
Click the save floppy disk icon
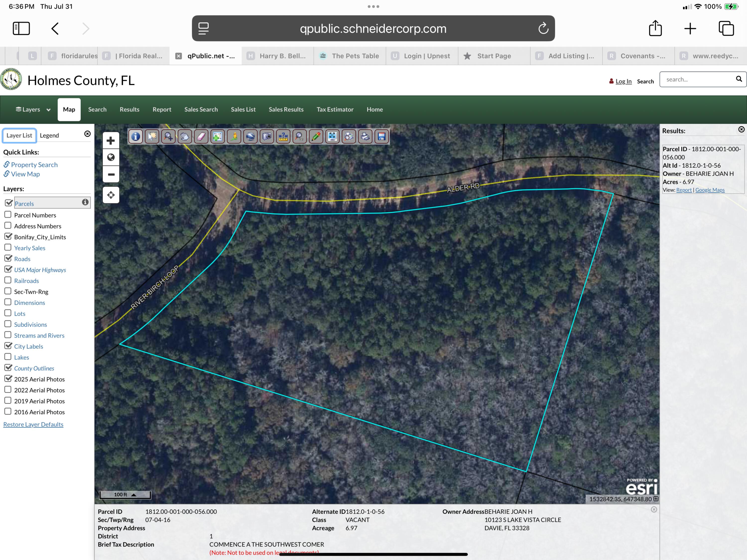coord(381,137)
